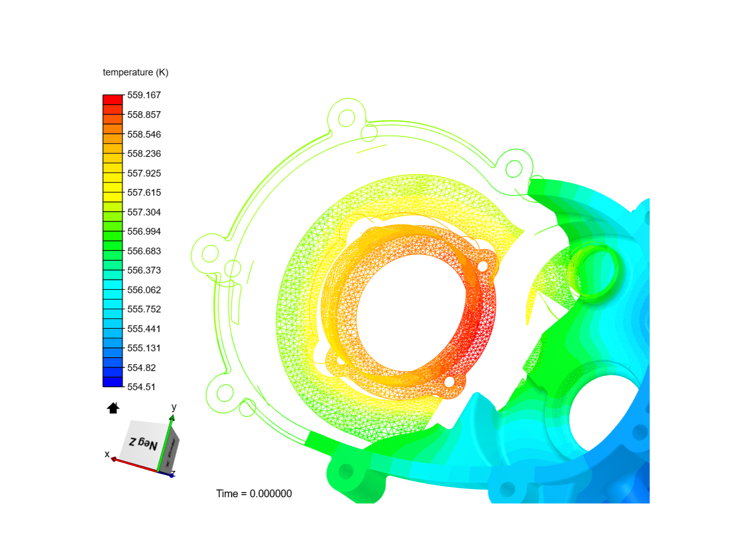Click legend value 556.994
This screenshot has height=560, width=747.
[x=144, y=231]
